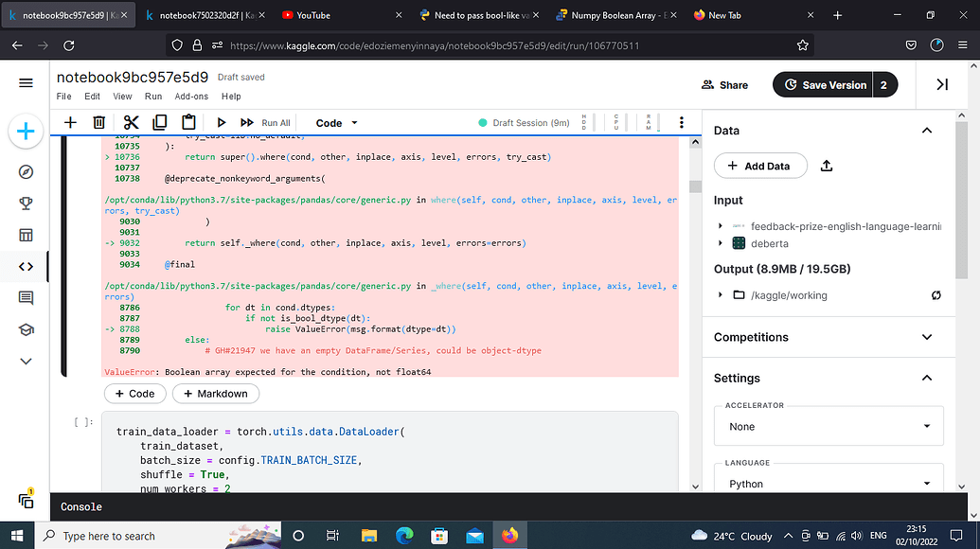Click the copy cell icon
Screen dimensions: 980x549
159,122
